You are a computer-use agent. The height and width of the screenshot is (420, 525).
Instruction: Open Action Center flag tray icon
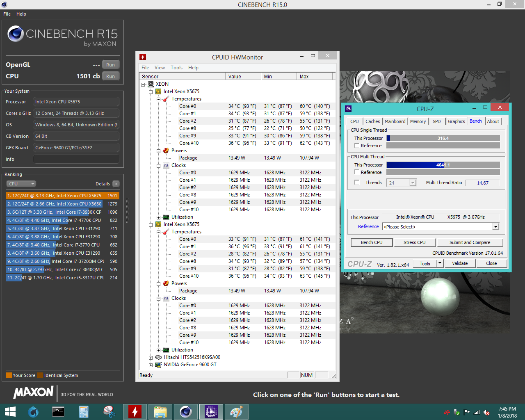pyautogui.click(x=466, y=412)
